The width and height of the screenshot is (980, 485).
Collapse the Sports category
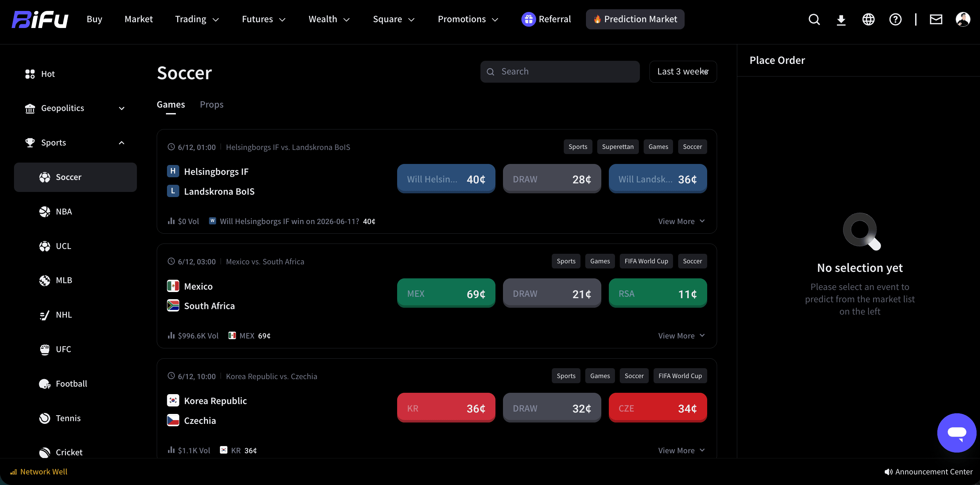[75, 143]
